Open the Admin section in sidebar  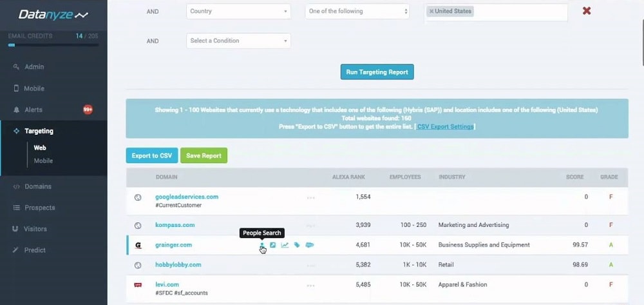click(x=34, y=67)
